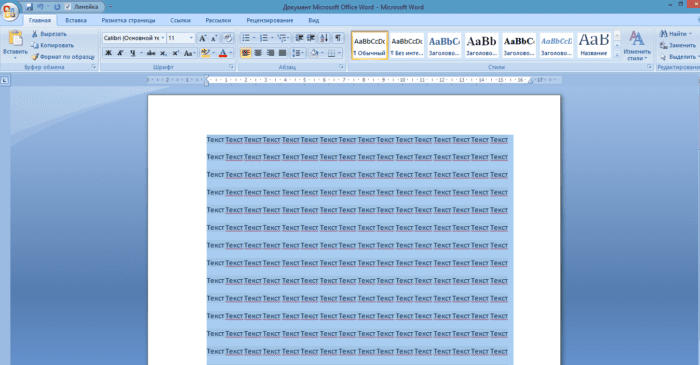Image resolution: width=700 pixels, height=365 pixels.
Task: Expand the styles gallery arrow
Action: click(617, 55)
